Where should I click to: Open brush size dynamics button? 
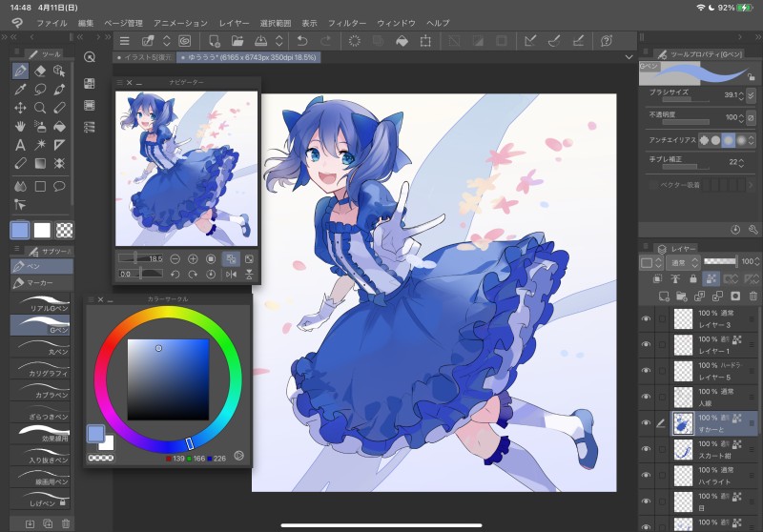[x=751, y=95]
